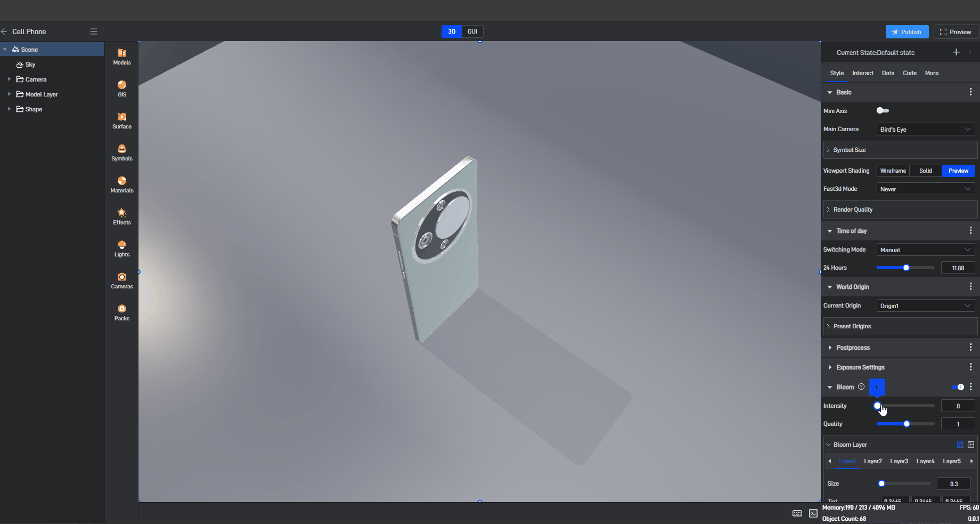Viewport: 980px width, 524px height.
Task: Open the Symbols library icon
Action: 122,152
